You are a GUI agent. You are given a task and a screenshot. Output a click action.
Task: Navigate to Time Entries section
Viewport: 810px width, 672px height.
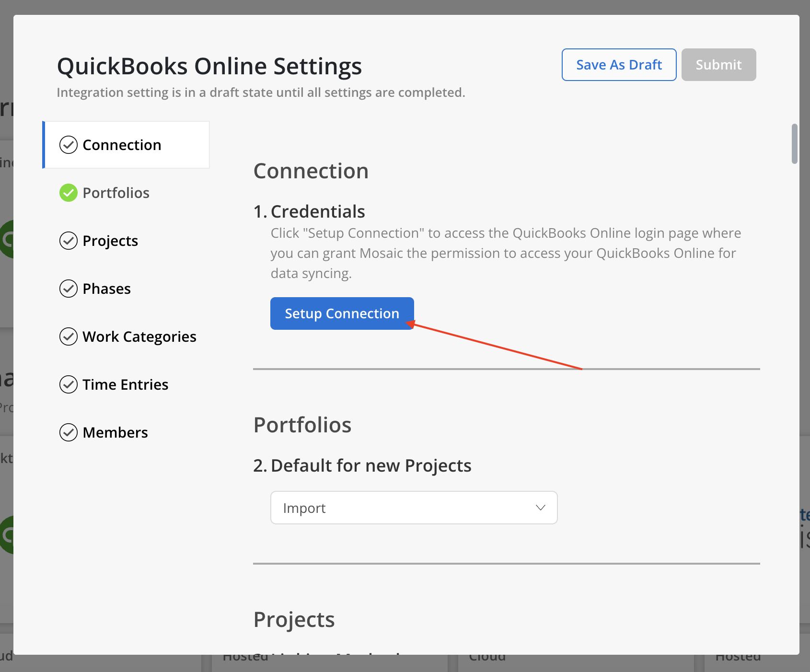coord(125,384)
